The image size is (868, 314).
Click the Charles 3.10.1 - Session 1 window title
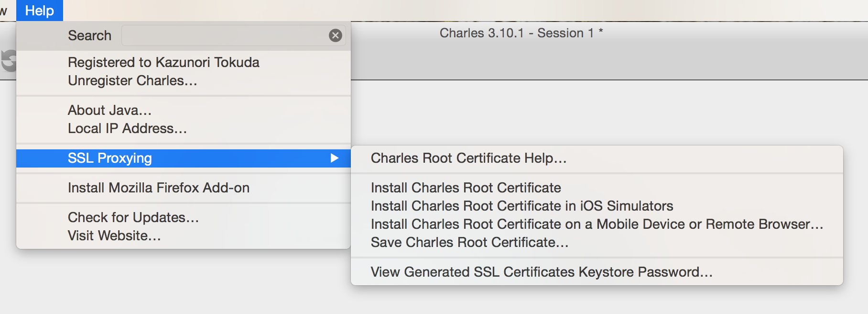521,33
